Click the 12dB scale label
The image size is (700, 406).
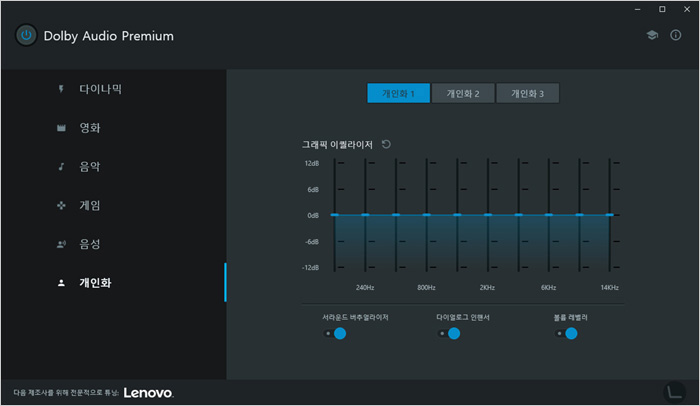pyautogui.click(x=312, y=163)
